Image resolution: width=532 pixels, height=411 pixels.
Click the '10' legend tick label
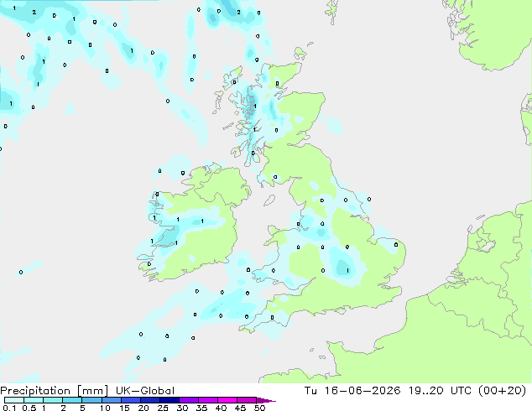105,408
